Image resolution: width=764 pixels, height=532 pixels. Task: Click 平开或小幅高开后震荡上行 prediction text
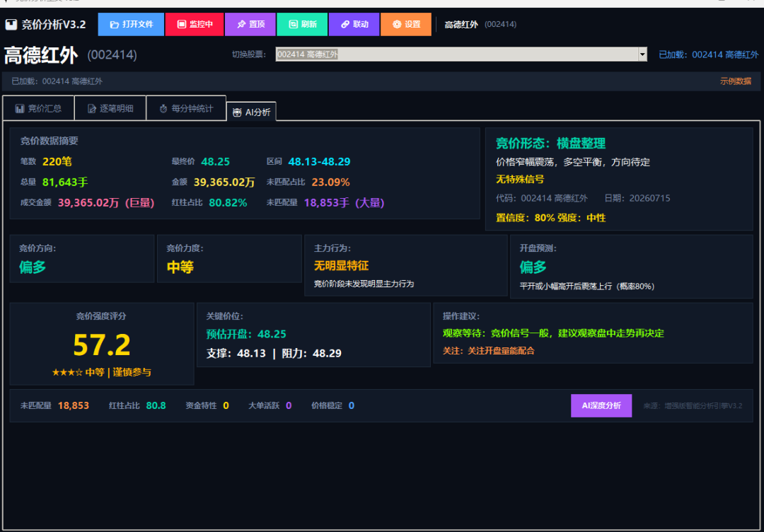coord(587,287)
